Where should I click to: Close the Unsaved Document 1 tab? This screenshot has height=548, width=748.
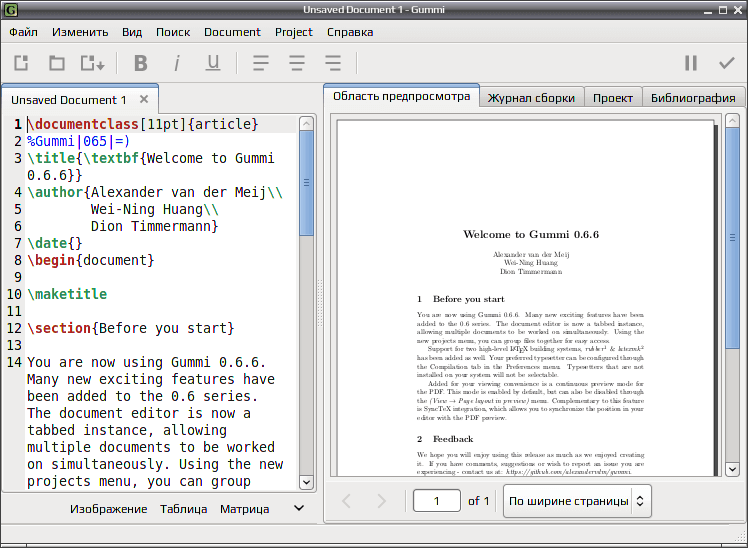[x=144, y=99]
